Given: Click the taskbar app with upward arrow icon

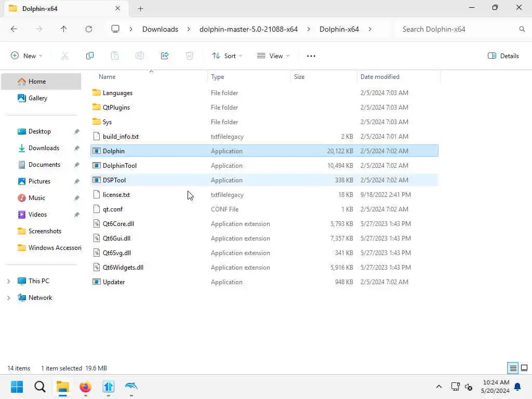Looking at the screenshot, I should point(109,387).
